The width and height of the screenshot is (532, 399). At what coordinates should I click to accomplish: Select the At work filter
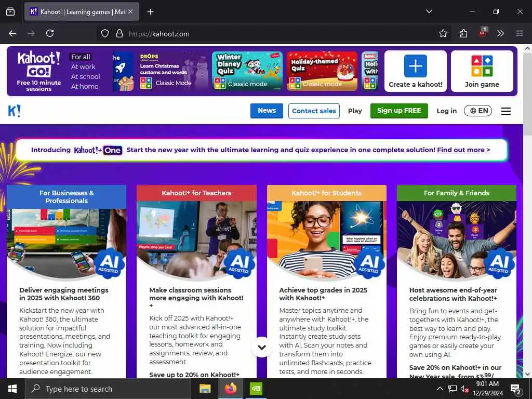point(83,67)
